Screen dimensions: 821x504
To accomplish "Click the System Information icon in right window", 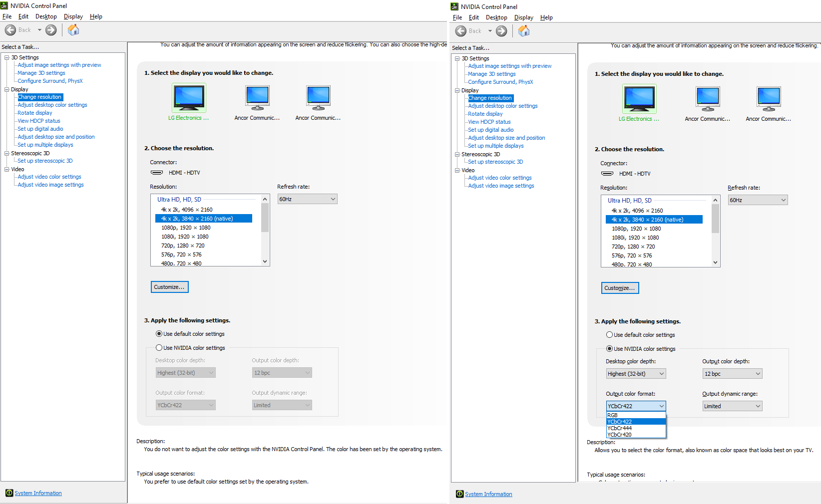I will point(460,494).
